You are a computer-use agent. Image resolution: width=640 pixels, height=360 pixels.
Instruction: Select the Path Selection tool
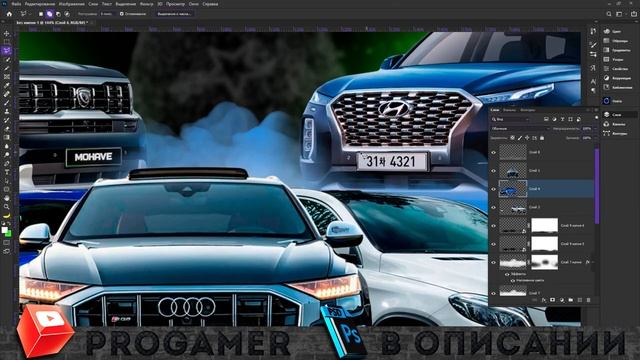pyautogui.click(x=7, y=181)
